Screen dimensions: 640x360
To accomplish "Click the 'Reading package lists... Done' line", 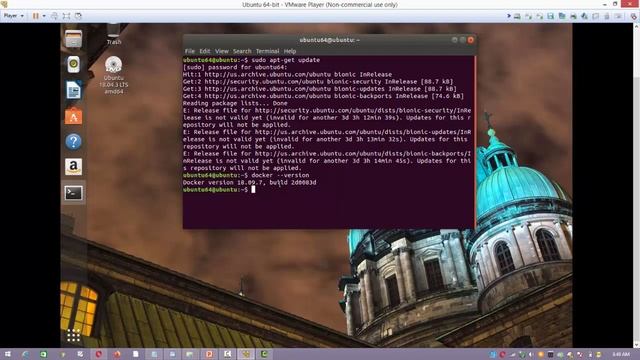I will point(235,103).
